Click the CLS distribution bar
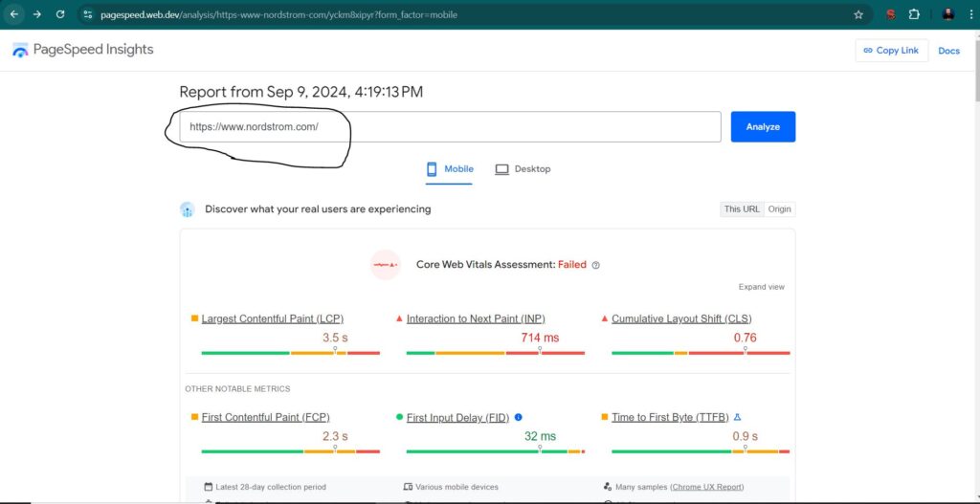This screenshot has height=504, width=980. (701, 353)
